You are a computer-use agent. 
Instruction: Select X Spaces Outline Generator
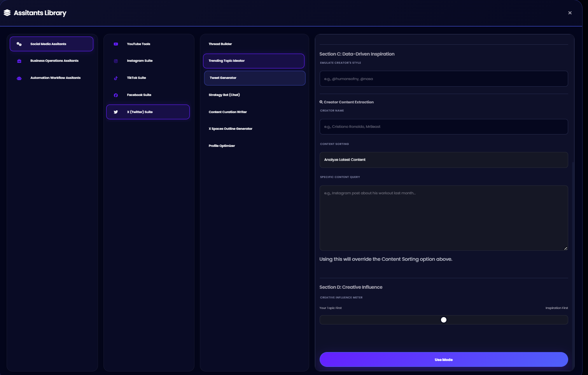pos(230,129)
